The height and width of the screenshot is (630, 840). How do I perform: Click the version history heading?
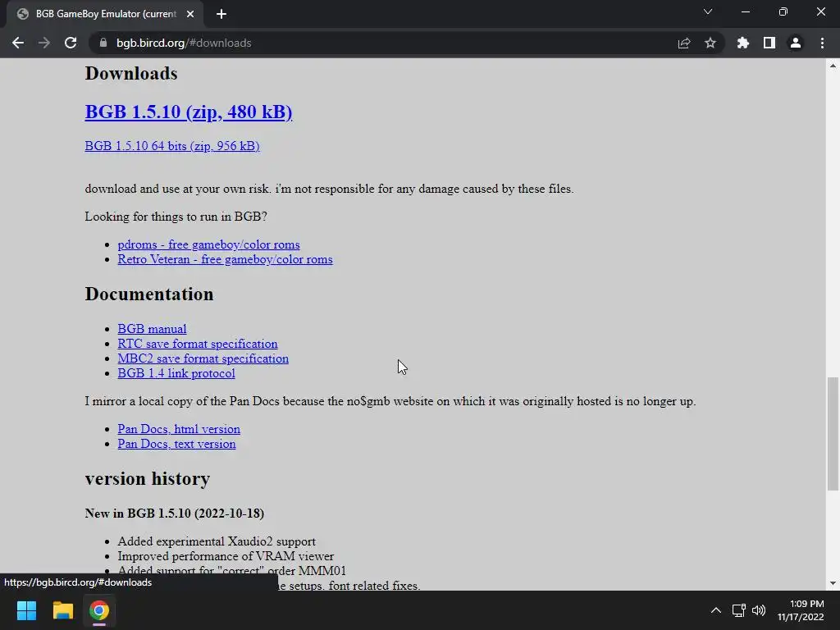148,478
